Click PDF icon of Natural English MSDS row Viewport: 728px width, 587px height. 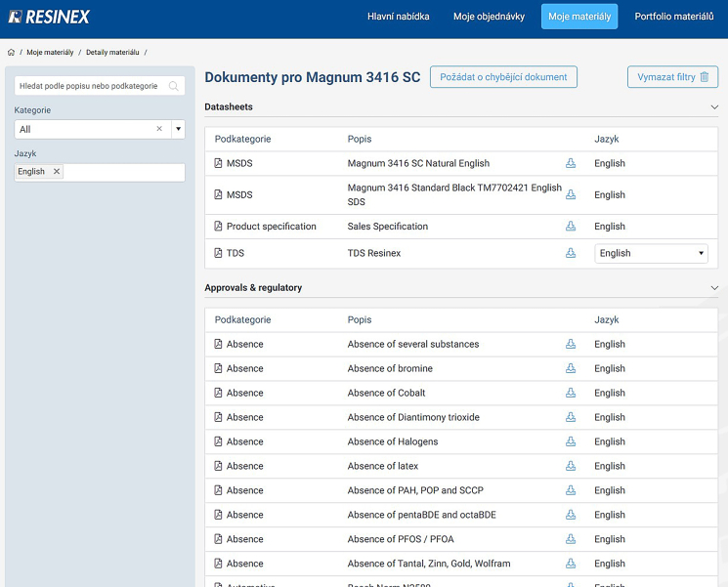point(218,163)
